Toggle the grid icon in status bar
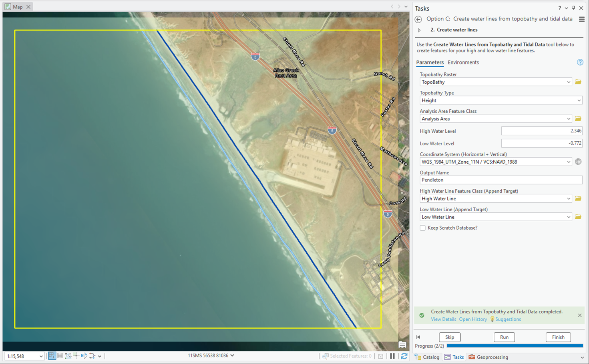 point(60,356)
